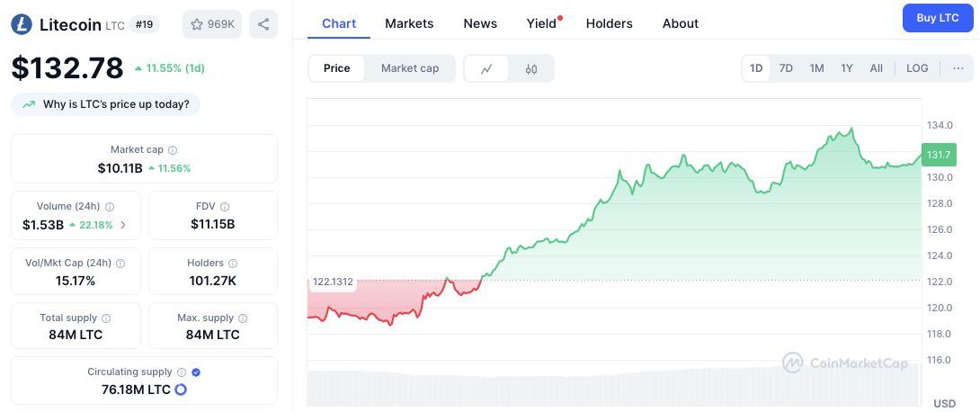
Task: Click info icon beside FDV
Action: 225,206
